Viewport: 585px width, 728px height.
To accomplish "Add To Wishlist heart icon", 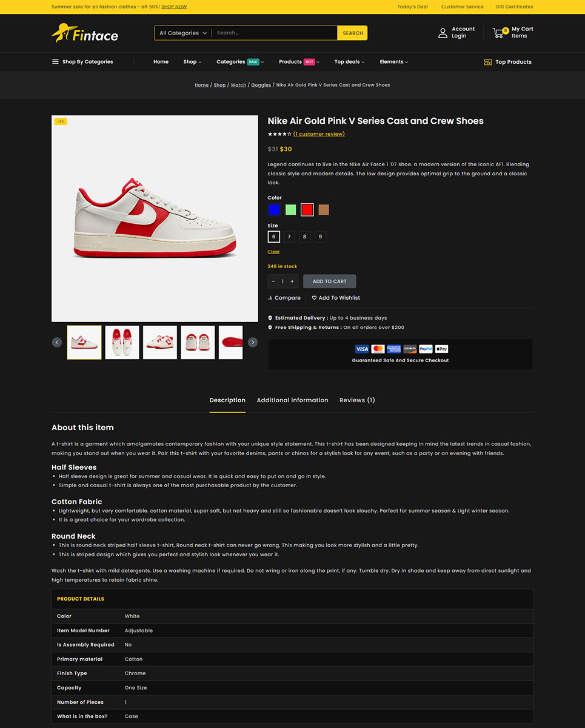I will tap(314, 298).
